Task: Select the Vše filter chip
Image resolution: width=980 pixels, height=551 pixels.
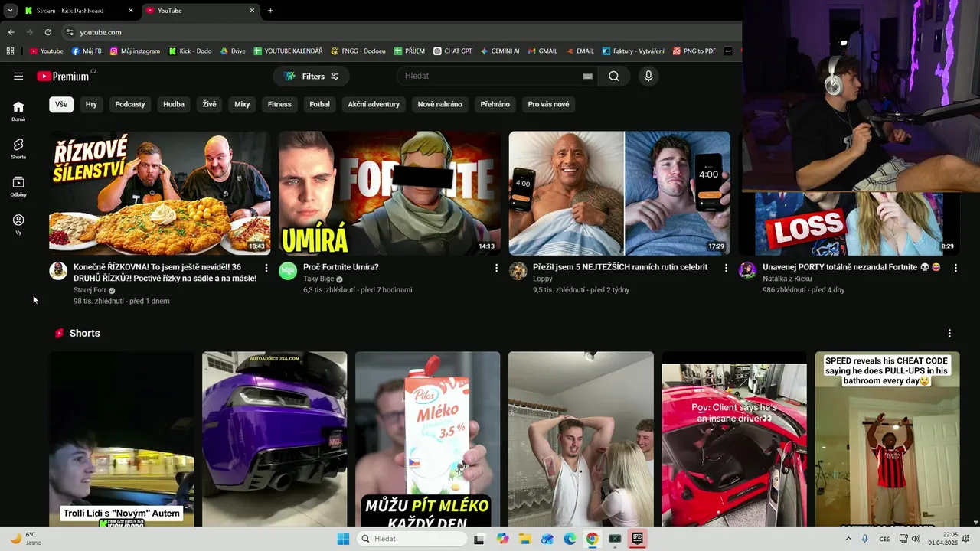Action: 61,104
